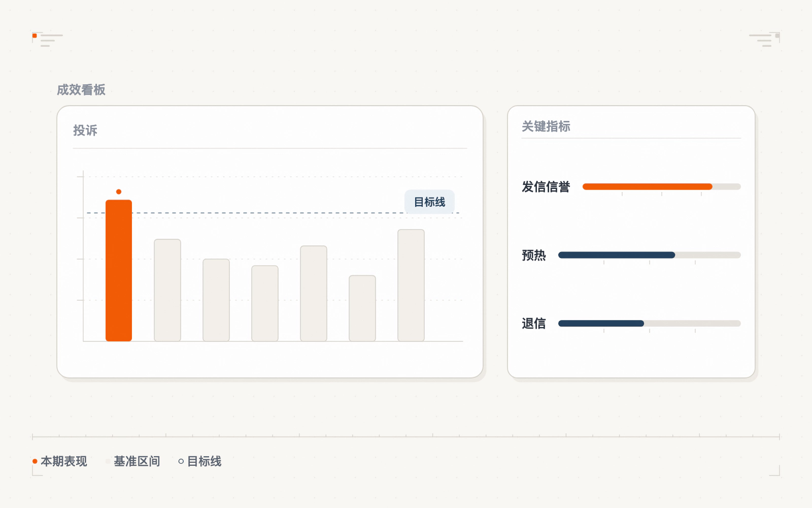Click the hollow circle icon beside 目标线 legend
The width and height of the screenshot is (812, 508).
(x=181, y=461)
